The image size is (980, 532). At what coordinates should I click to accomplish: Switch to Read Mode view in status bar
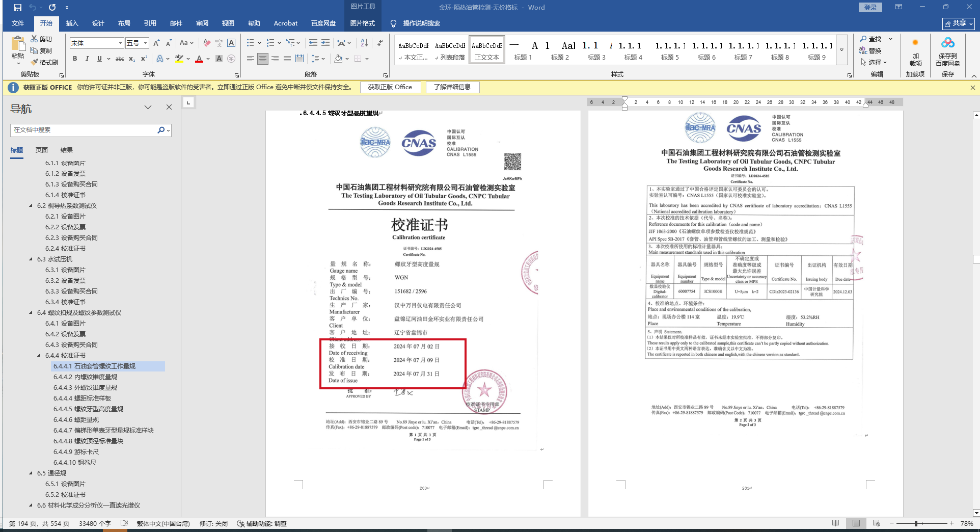coord(835,523)
